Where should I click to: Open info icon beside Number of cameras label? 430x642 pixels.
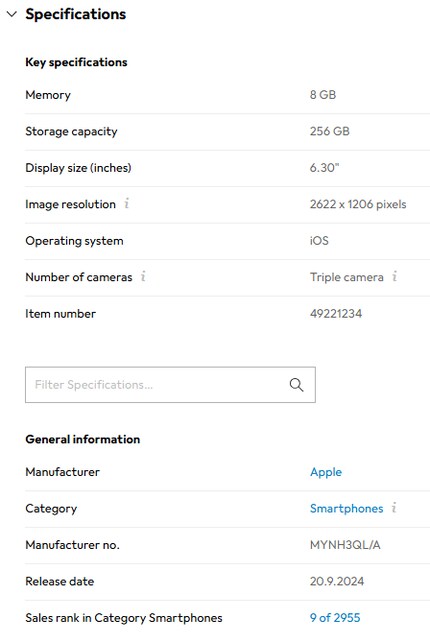(x=143, y=276)
